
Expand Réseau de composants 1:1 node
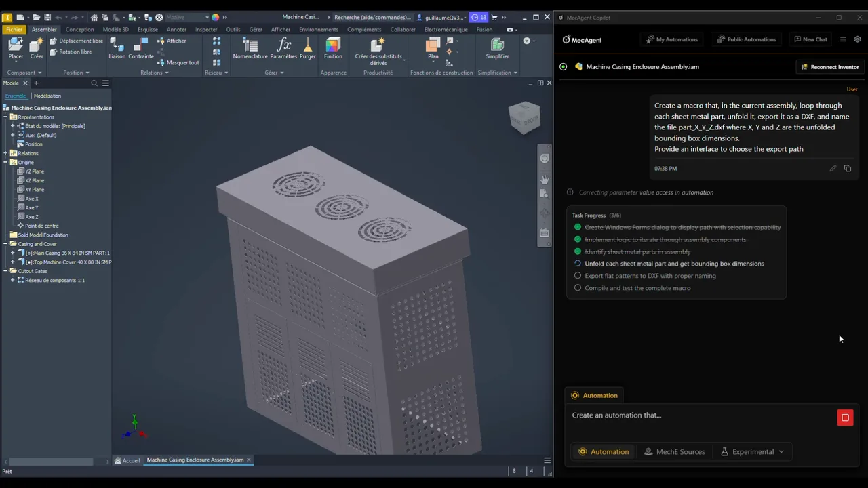(x=12, y=280)
